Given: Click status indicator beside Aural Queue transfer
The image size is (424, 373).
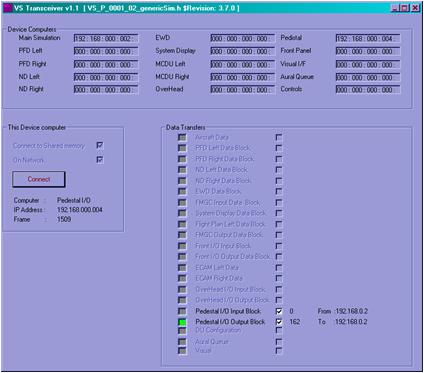Looking at the screenshot, I should 182,342.
